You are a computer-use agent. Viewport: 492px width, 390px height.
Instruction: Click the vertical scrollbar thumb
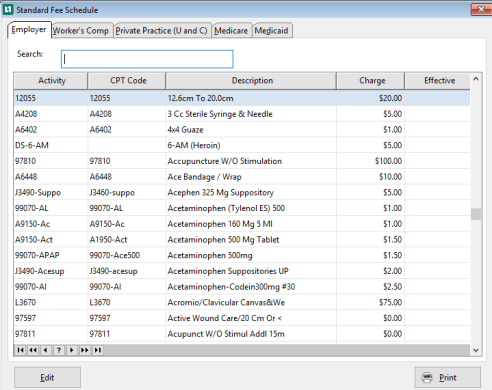(x=476, y=214)
